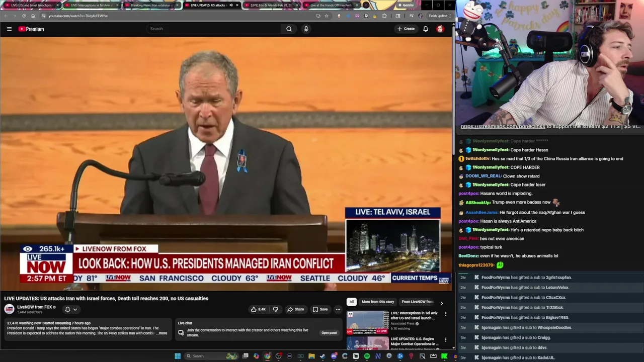Click chat username 'AaaahBeeJams'
Screen dimensions: 644x362
coord(481,213)
